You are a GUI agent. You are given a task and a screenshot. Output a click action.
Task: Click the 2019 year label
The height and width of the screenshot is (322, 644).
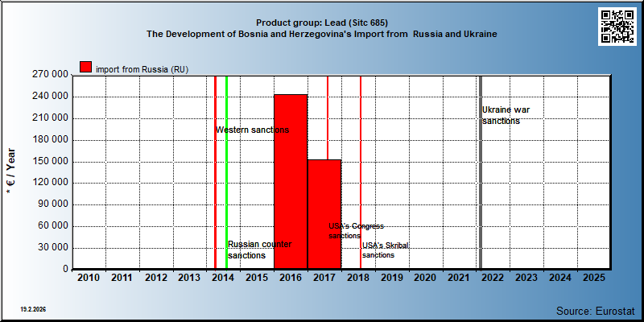(x=391, y=278)
